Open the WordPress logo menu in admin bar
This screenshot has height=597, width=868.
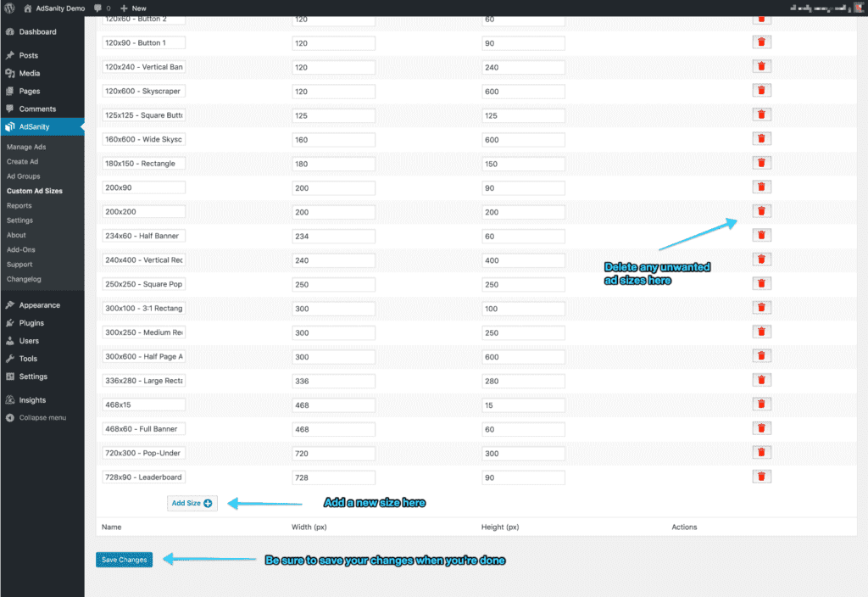point(9,8)
